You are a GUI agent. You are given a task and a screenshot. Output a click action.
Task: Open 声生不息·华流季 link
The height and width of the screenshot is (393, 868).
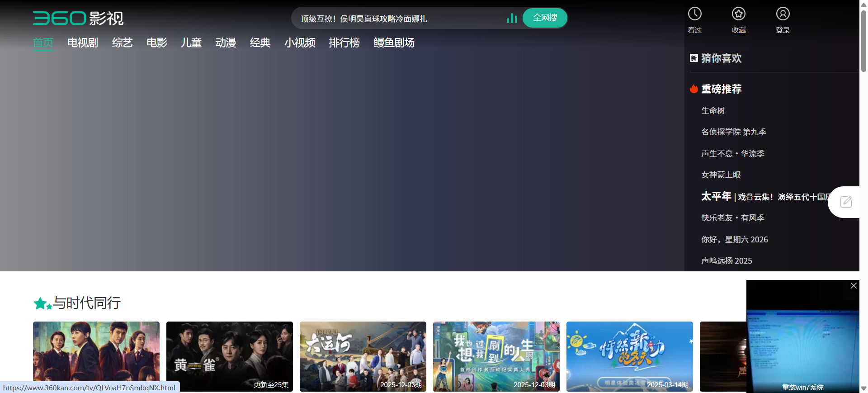tap(733, 154)
